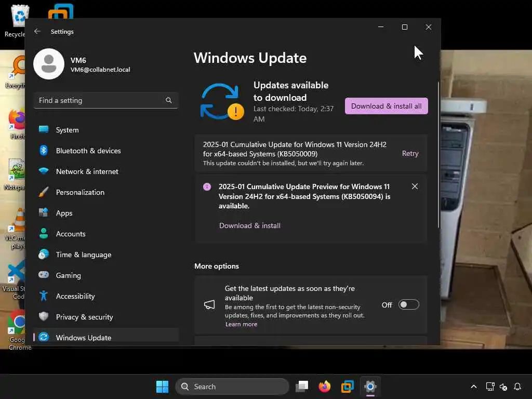Open VMware app from the taskbar

point(348,387)
